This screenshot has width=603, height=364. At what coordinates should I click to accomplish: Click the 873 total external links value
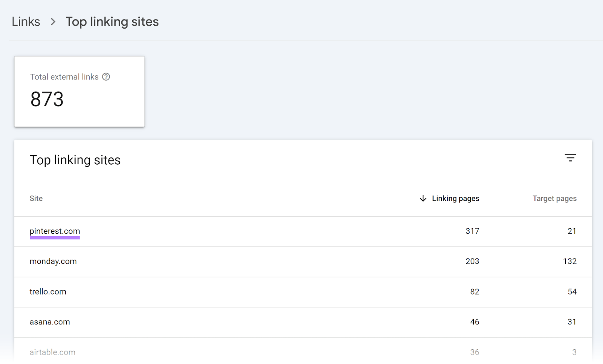tap(47, 99)
